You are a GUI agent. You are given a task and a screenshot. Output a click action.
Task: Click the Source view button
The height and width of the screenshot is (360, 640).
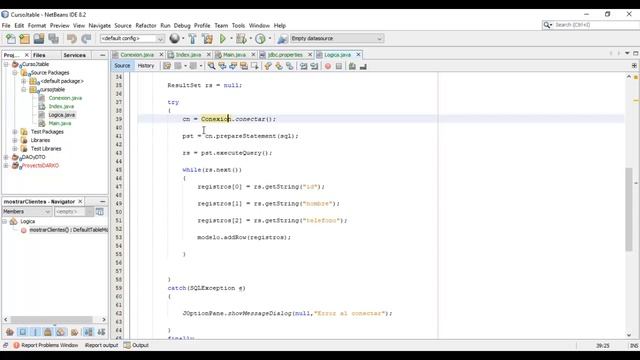[122, 66]
